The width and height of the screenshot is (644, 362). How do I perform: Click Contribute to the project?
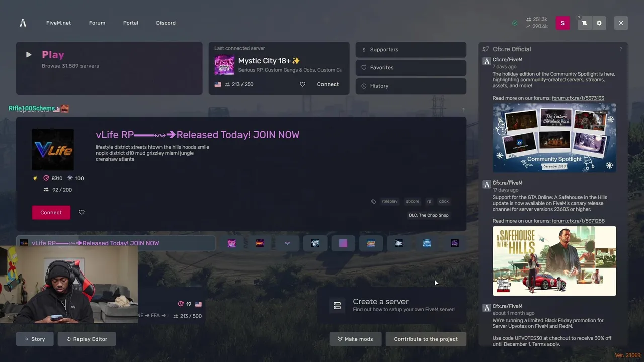[x=426, y=339]
